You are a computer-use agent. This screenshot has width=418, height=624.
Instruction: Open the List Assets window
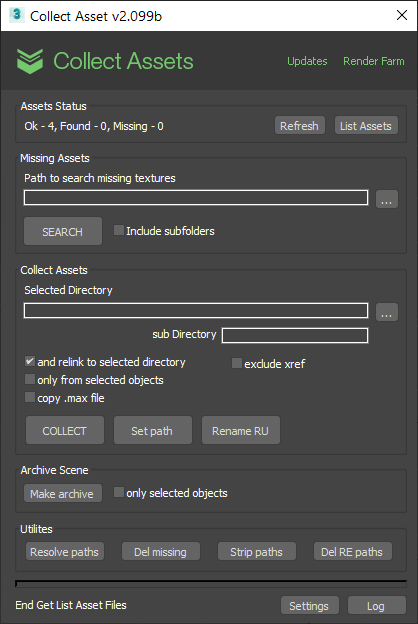tap(366, 125)
